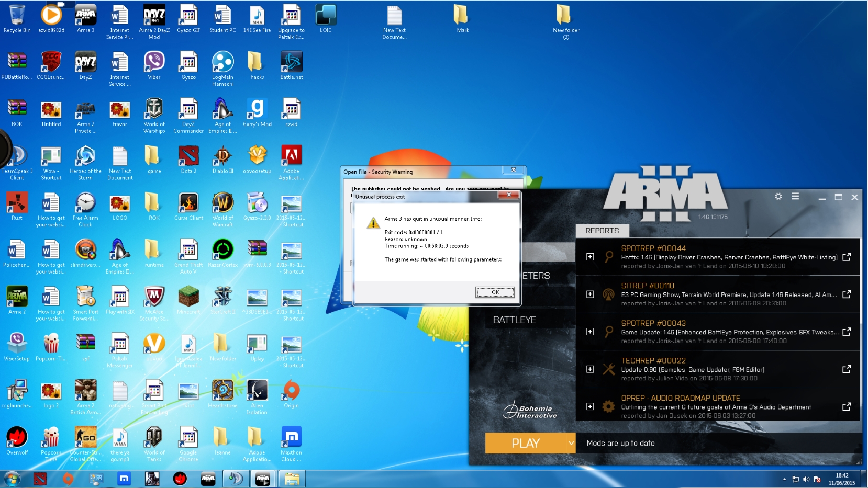This screenshot has width=868, height=488.
Task: Select the REPORTS tab in the launcher
Action: click(602, 231)
